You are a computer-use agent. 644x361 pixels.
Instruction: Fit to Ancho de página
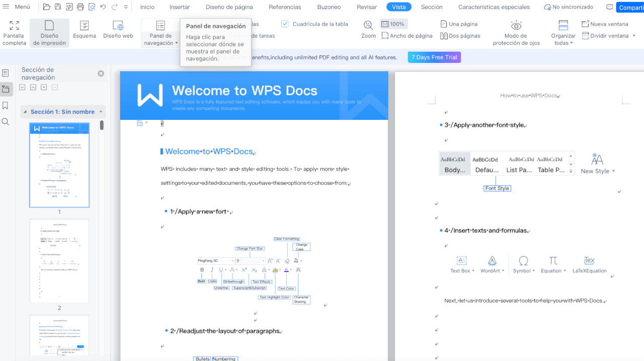pyautogui.click(x=407, y=36)
